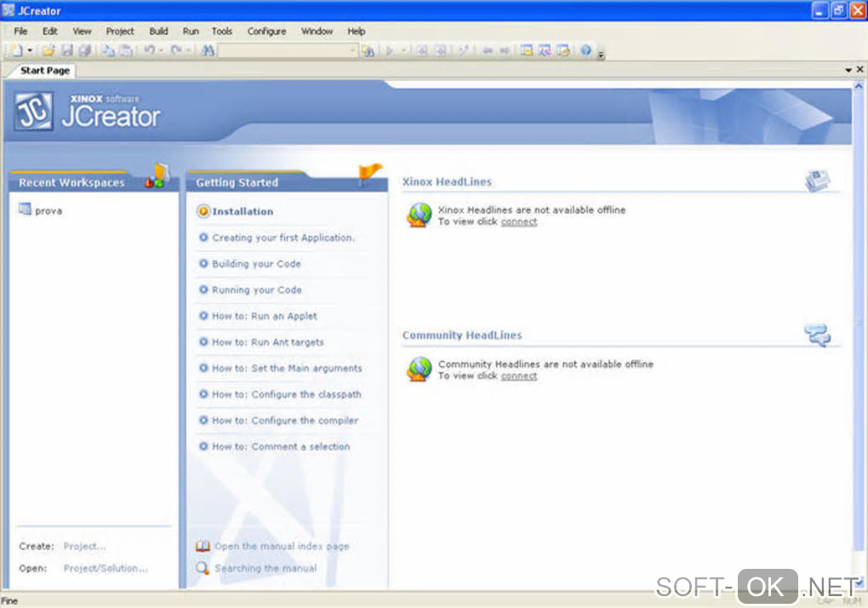
Task: Click the Find binoculars icon
Action: tap(208, 51)
